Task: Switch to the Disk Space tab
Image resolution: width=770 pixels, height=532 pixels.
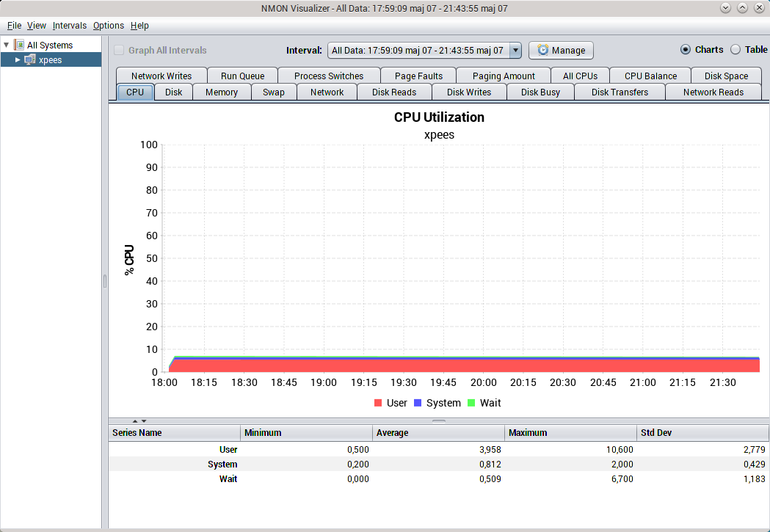Action: pyautogui.click(x=726, y=76)
